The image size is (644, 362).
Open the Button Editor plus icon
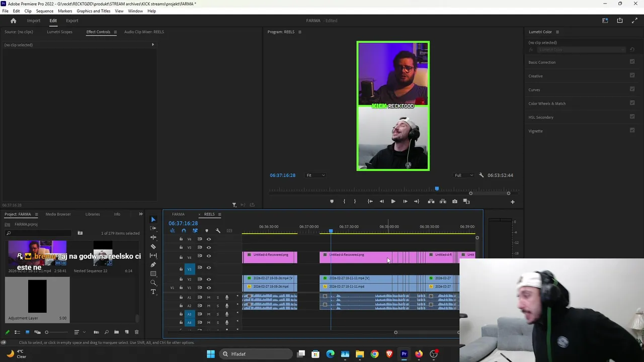tap(513, 202)
